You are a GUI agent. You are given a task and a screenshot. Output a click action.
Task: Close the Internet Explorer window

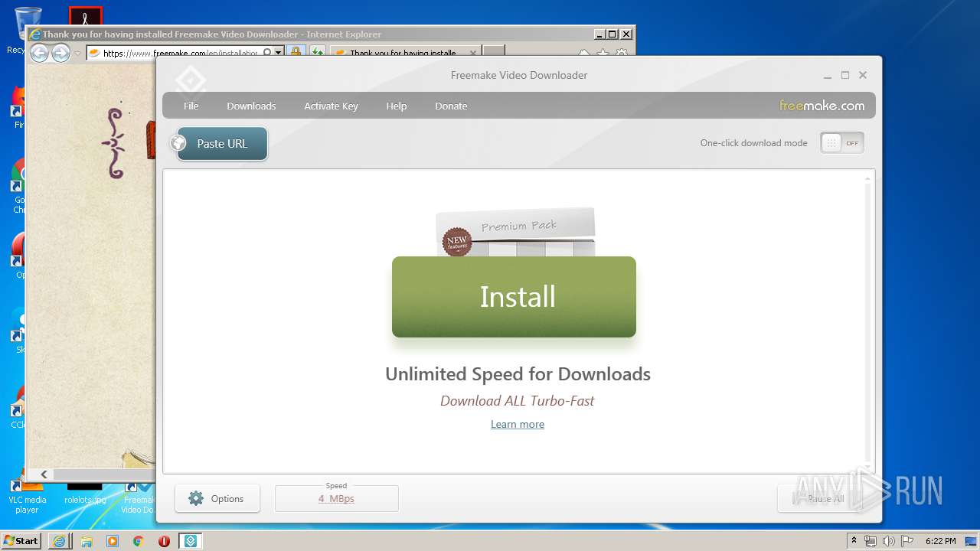coord(626,34)
